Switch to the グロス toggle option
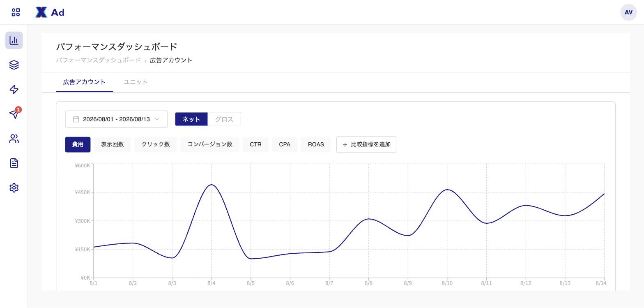This screenshot has height=308, width=644. point(224,119)
